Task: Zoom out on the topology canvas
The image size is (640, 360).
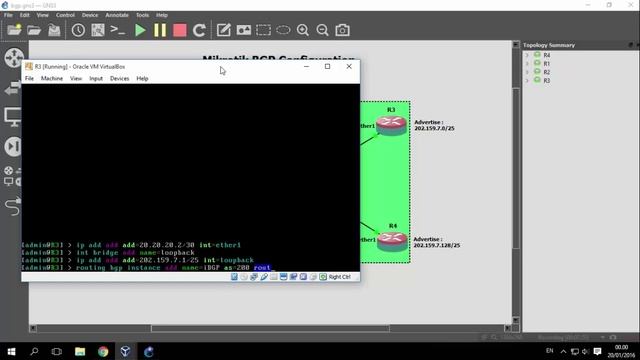Action: click(322, 30)
